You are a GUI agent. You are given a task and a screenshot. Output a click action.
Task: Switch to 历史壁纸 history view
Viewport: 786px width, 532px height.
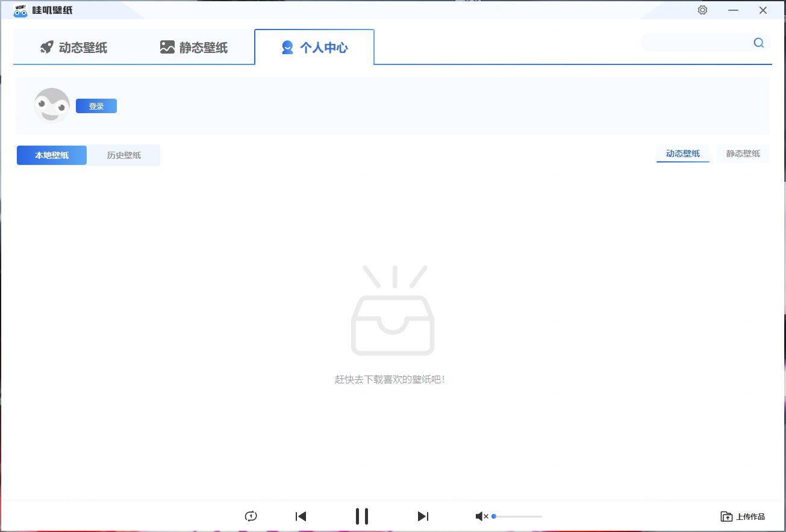[124, 155]
